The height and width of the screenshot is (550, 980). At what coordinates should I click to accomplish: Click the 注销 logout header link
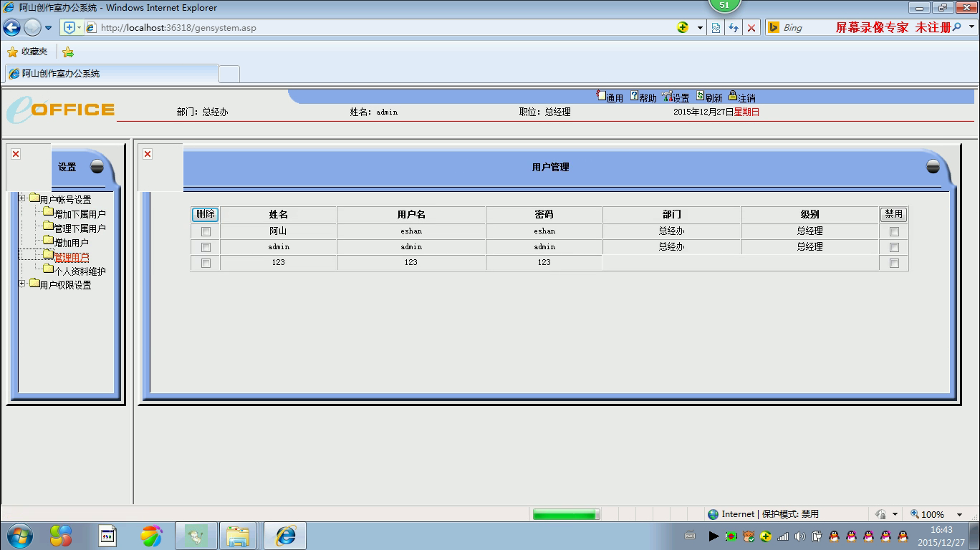(741, 97)
